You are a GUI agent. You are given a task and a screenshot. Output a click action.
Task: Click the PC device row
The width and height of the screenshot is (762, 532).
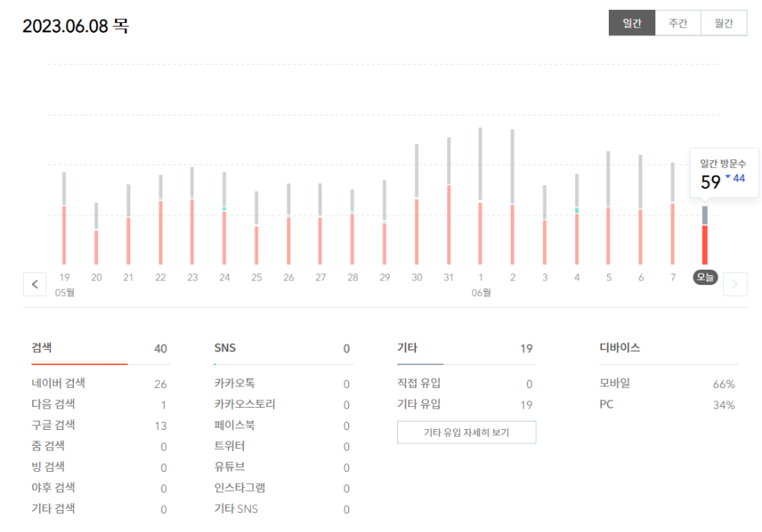[668, 404]
